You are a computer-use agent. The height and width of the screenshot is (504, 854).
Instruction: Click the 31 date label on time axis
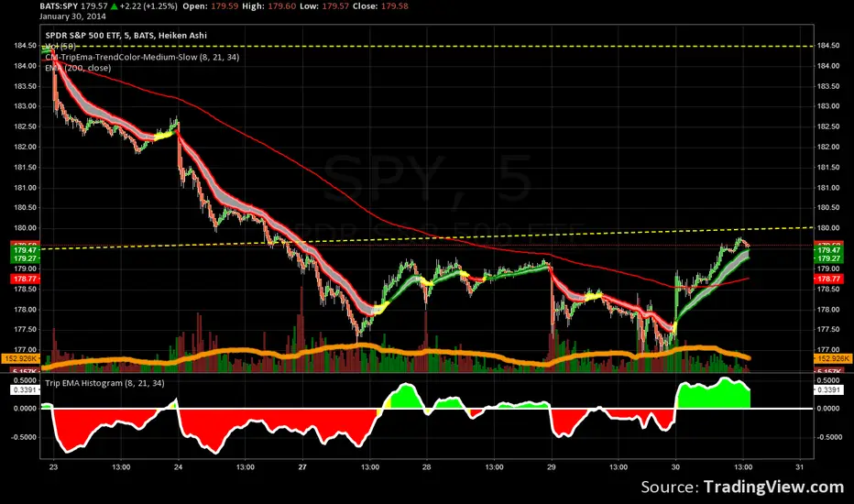tap(800, 467)
